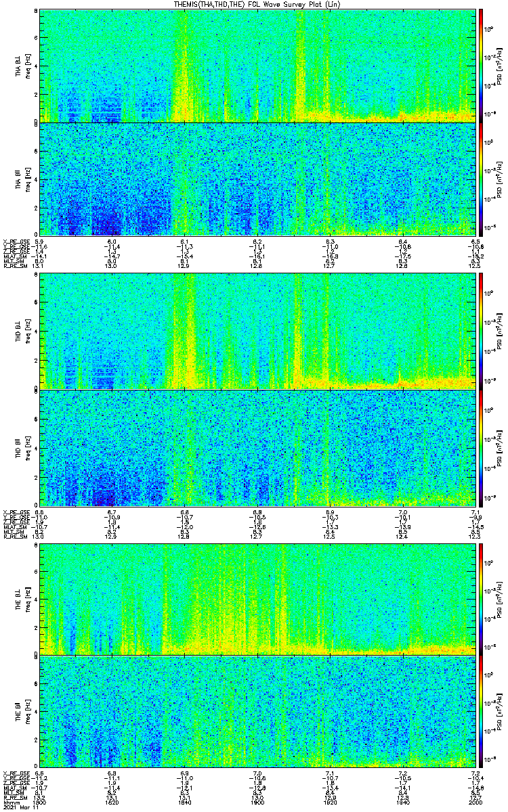Click the "PSD [nT²/Hz]" label of THE B-parallel panel
The height and width of the screenshot is (812, 508).
[499, 712]
